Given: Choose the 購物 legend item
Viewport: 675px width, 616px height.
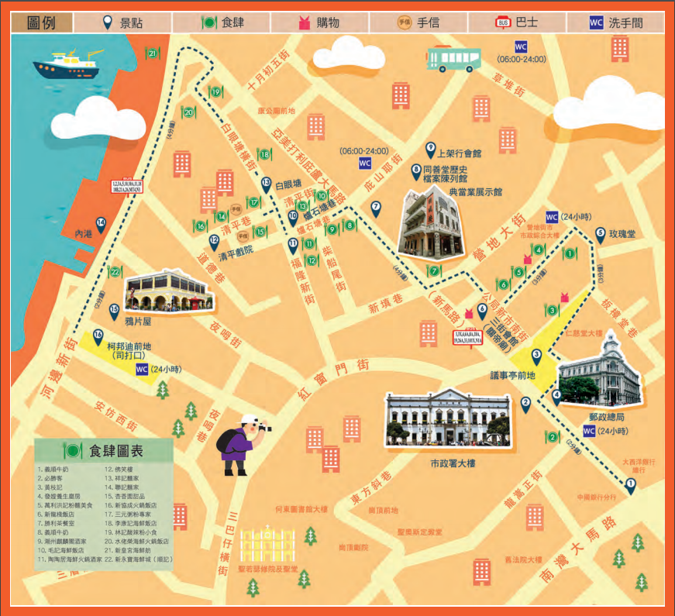Looking at the screenshot, I should (x=319, y=22).
